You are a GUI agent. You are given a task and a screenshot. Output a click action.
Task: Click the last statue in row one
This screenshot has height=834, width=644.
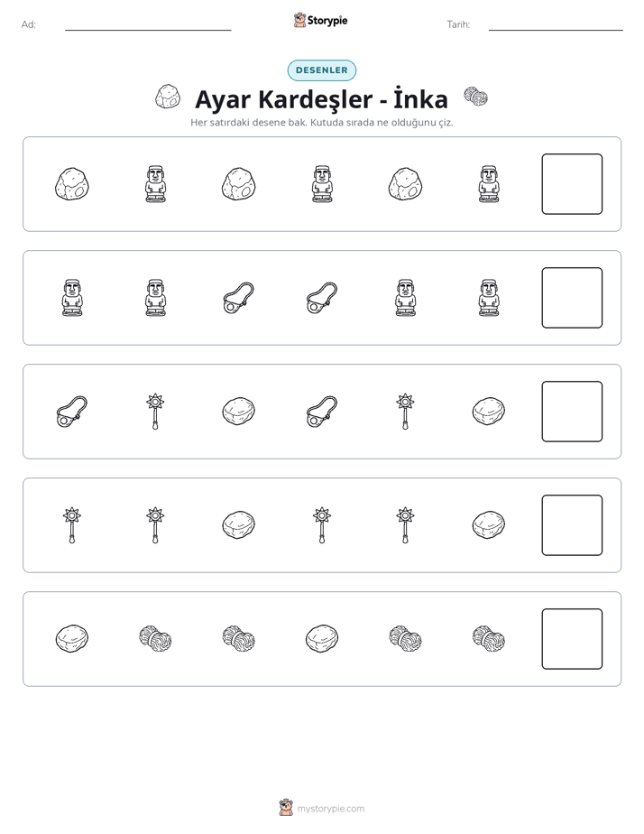[489, 184]
